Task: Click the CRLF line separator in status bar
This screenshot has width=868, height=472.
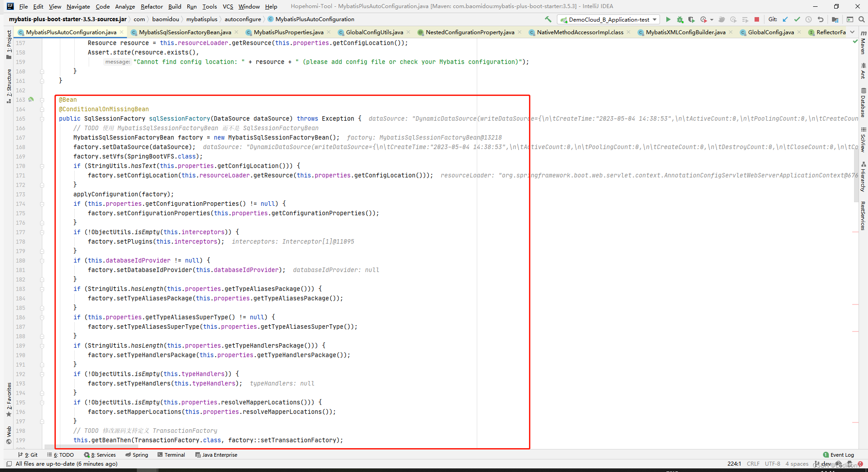Action: (x=753, y=463)
